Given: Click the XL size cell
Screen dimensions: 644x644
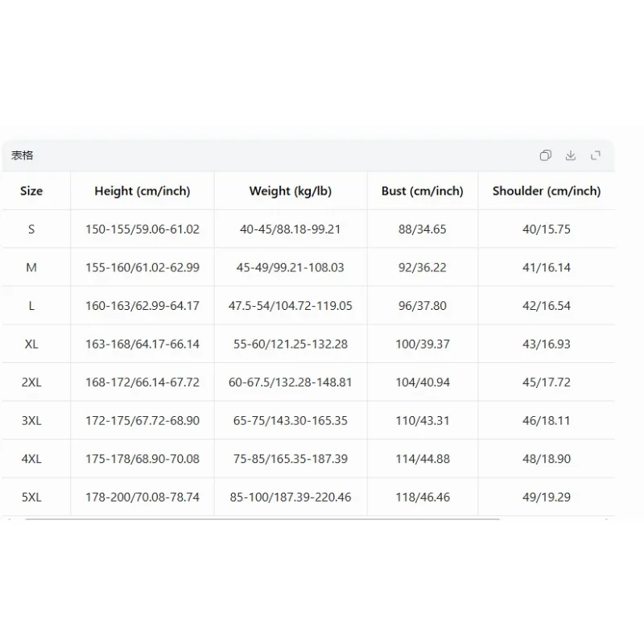Looking at the screenshot, I should tap(31, 344).
